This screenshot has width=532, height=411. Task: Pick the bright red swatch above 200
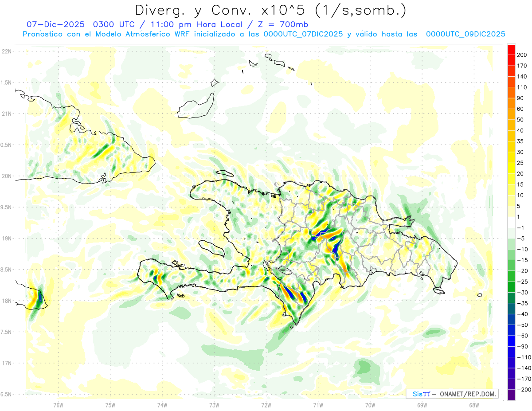tap(511, 50)
